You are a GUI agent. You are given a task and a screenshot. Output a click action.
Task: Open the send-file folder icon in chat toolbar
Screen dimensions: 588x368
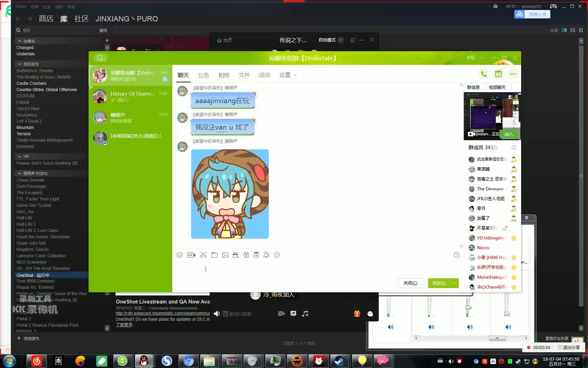(215, 255)
